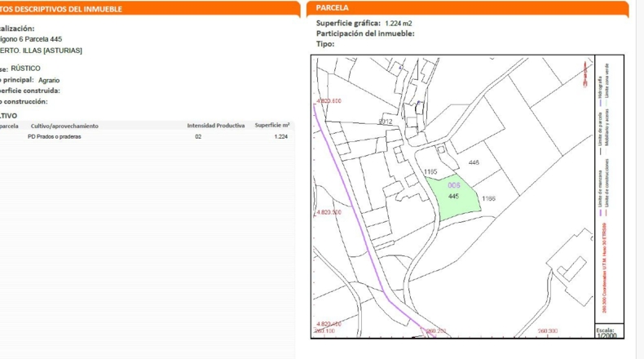
Task: Click the Superficie gráfica 1.224 m2 value
Action: click(x=399, y=24)
